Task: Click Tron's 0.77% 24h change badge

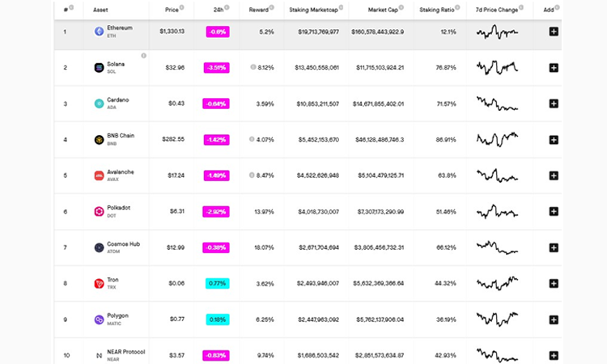Action: point(217,284)
